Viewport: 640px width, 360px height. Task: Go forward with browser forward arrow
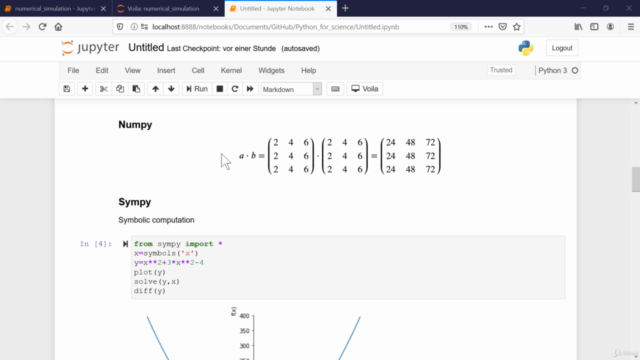pos(26,27)
